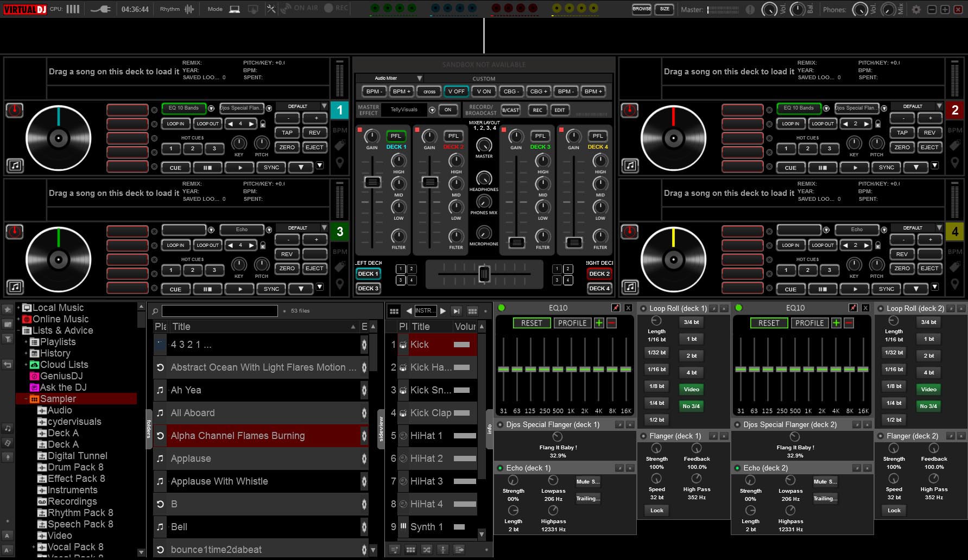
Task: Click the deck 1 music note icon
Action: [15, 166]
